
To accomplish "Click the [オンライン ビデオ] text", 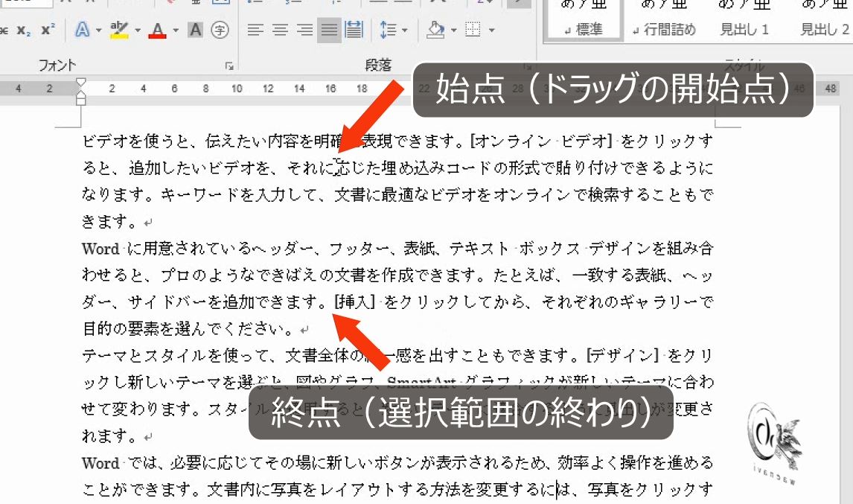I will coord(541,141).
